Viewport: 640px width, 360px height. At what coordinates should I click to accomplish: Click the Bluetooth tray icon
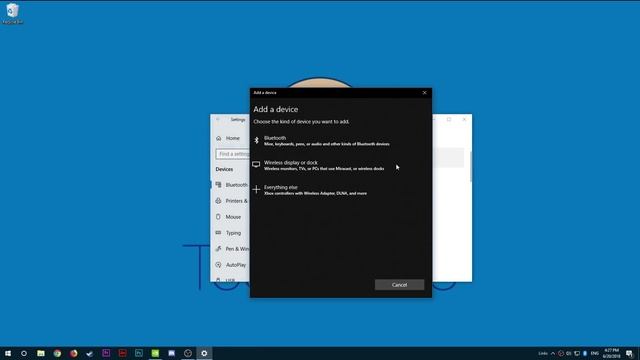coord(584,353)
